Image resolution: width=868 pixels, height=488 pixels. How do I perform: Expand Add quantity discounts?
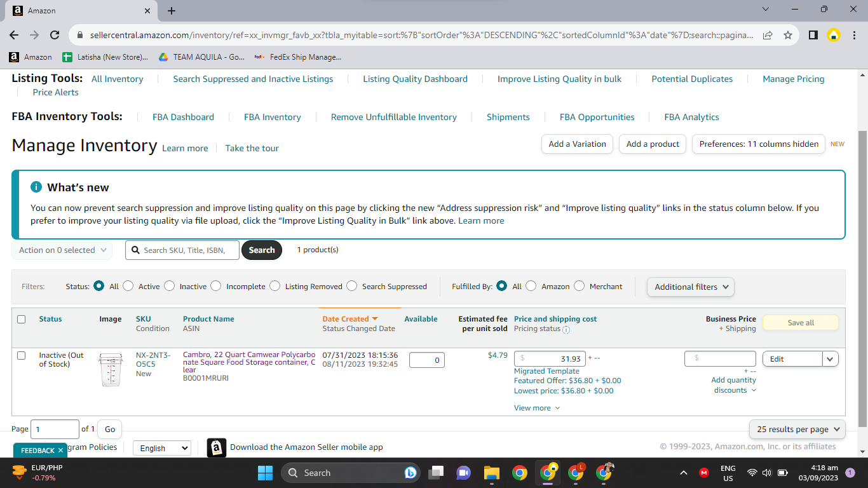734,385
